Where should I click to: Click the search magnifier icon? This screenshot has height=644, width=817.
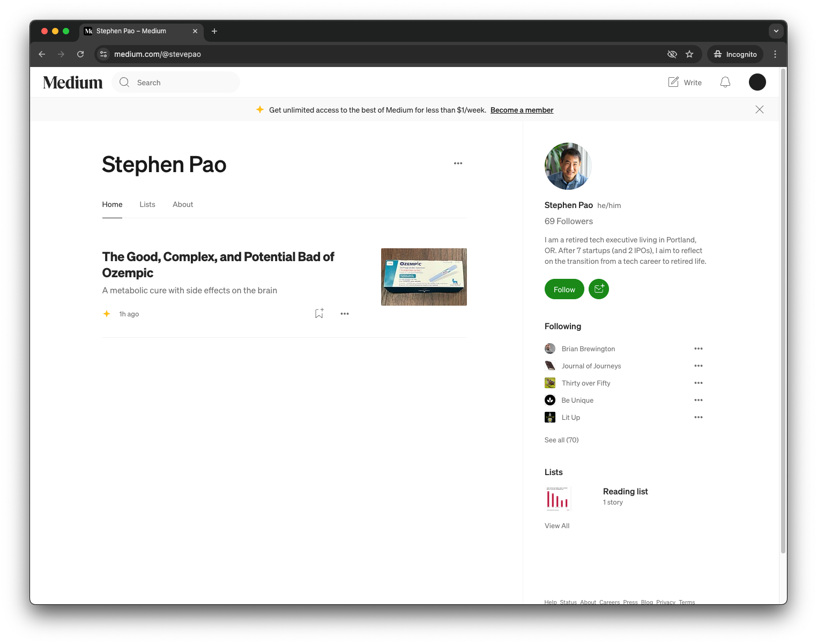pos(124,82)
